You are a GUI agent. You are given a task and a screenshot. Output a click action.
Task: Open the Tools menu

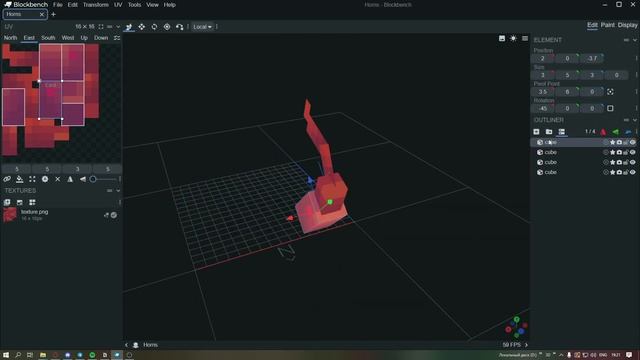[x=134, y=5]
